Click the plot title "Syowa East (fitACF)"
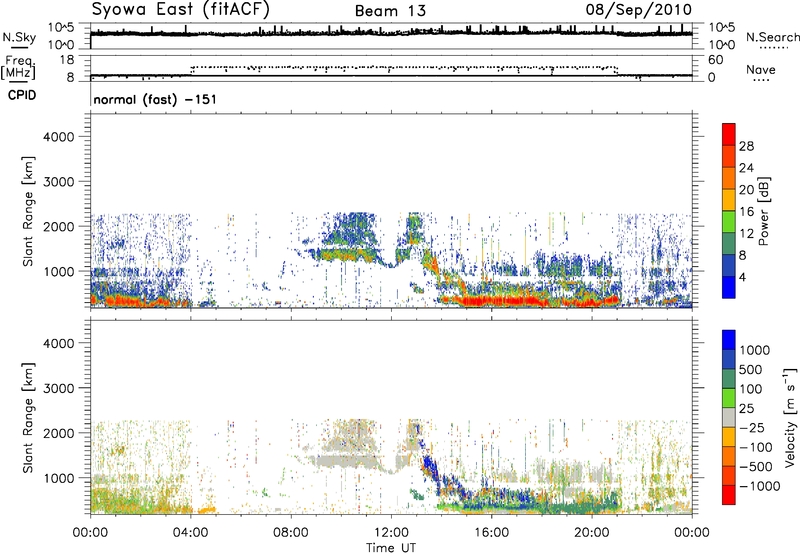 [181, 9]
